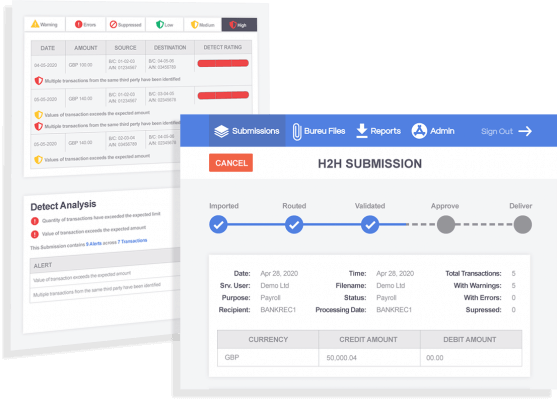557x400 pixels.
Task: Open the Sign Out link
Action: point(506,131)
